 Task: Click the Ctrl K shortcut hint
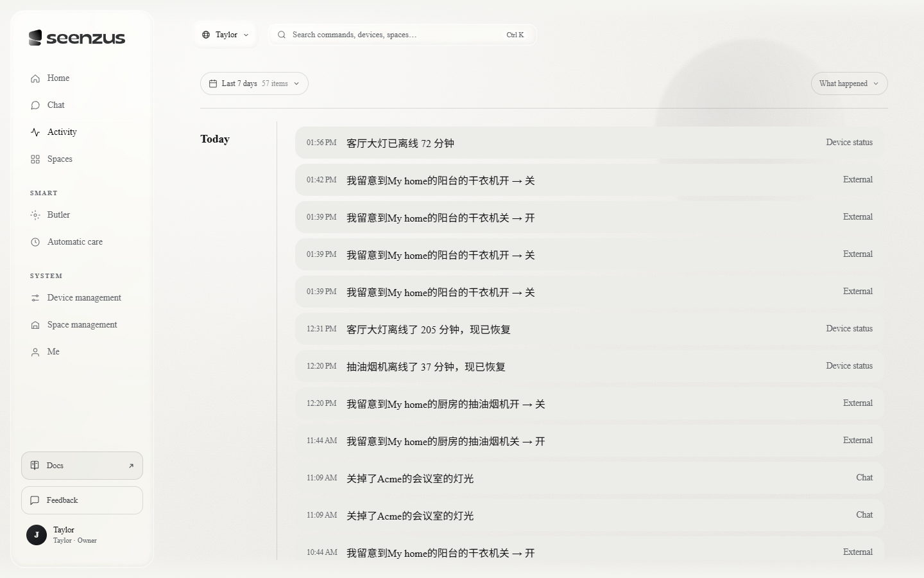pyautogui.click(x=515, y=35)
